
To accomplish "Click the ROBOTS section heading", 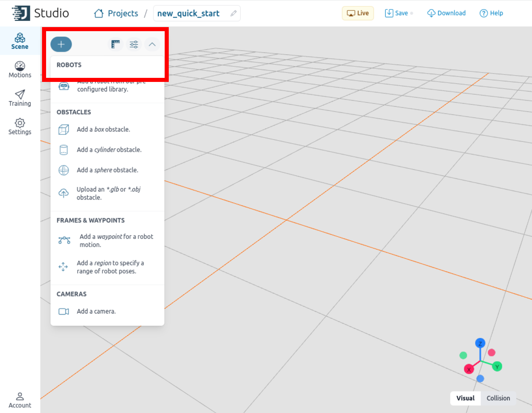I will tap(69, 65).
